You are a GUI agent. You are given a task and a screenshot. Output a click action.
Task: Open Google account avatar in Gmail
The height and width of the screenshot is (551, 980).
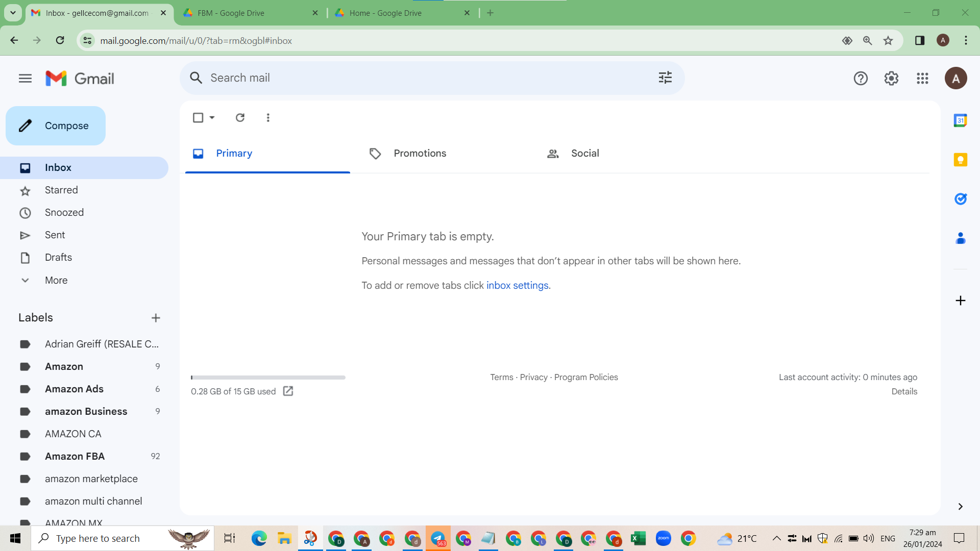[x=955, y=78]
